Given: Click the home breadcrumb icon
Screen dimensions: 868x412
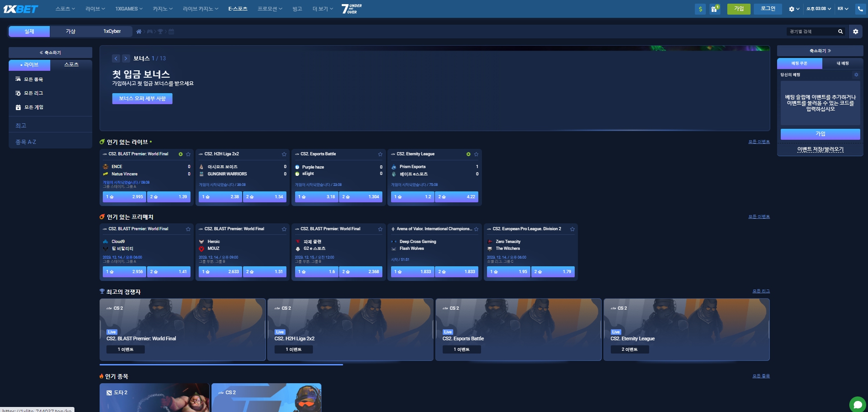Looking at the screenshot, I should 139,32.
